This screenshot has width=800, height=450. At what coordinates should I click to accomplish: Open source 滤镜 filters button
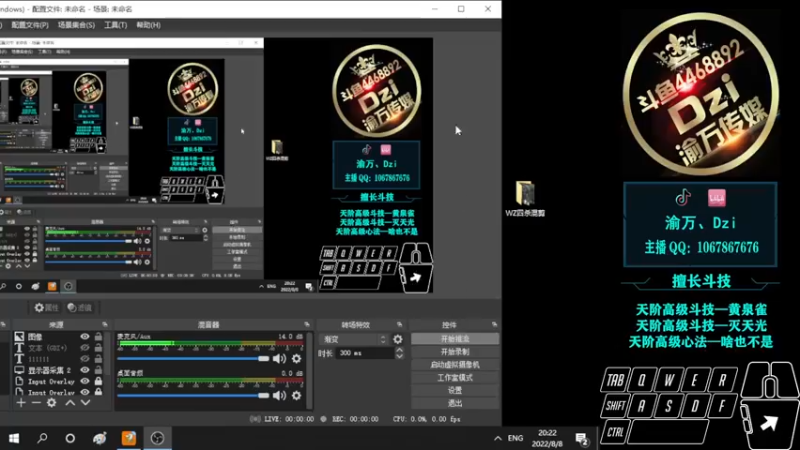[x=80, y=308]
